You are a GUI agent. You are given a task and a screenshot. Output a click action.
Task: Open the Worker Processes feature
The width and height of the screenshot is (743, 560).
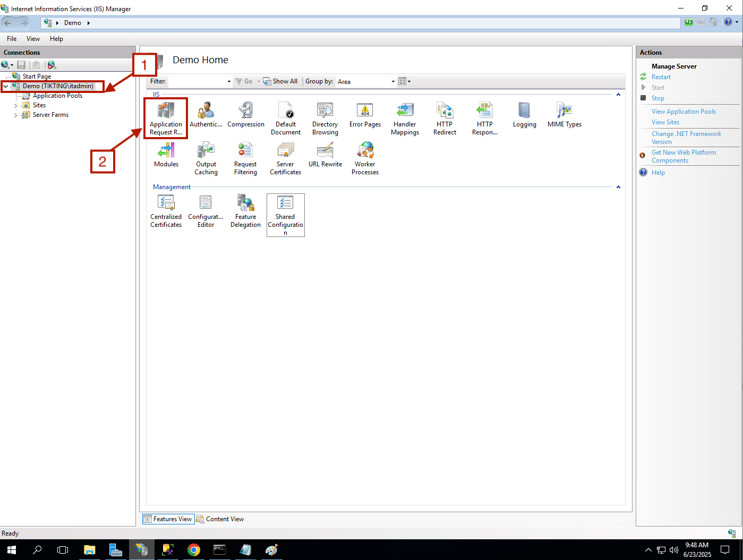[x=365, y=158]
